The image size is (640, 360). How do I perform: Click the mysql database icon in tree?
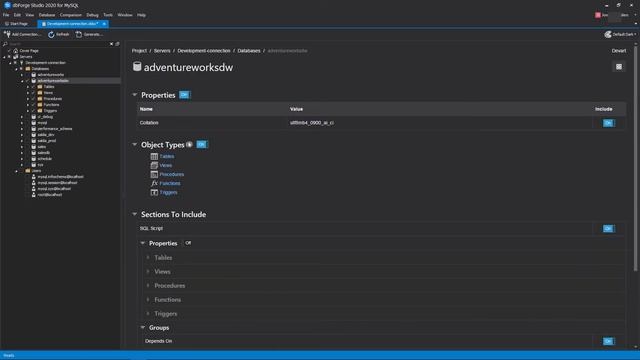pos(34,122)
